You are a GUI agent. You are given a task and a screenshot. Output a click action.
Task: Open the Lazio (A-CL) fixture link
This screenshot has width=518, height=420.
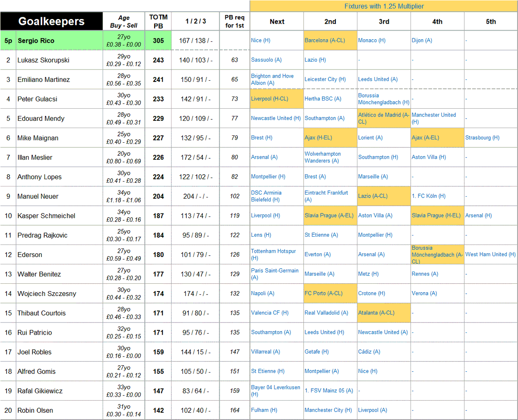373,196
